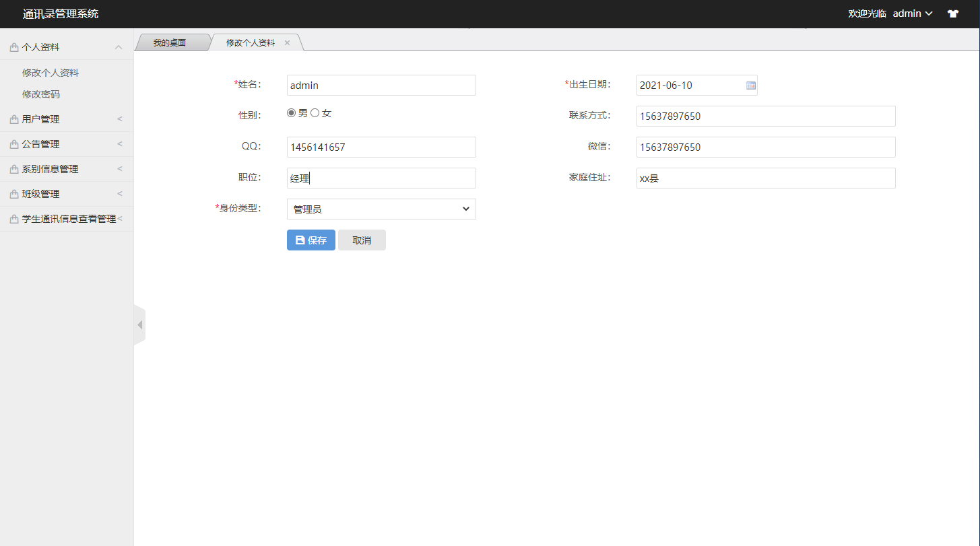
Task: Click inside the 姓名 input field
Action: tap(381, 85)
